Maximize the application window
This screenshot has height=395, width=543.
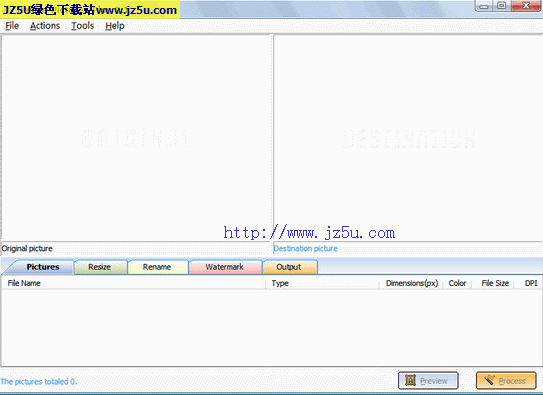click(x=501, y=6)
